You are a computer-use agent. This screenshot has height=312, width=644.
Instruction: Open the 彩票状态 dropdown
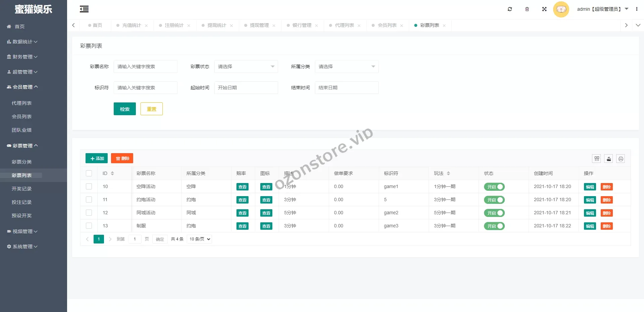(246, 66)
